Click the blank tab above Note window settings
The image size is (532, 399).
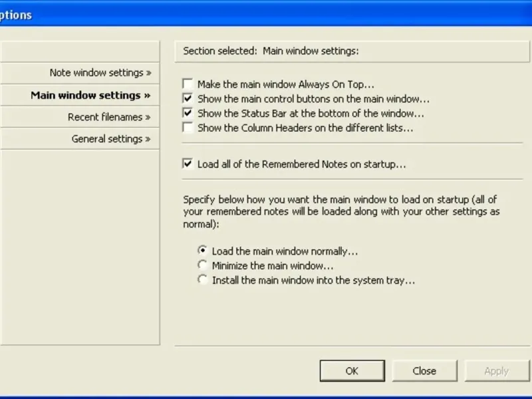tap(80, 51)
